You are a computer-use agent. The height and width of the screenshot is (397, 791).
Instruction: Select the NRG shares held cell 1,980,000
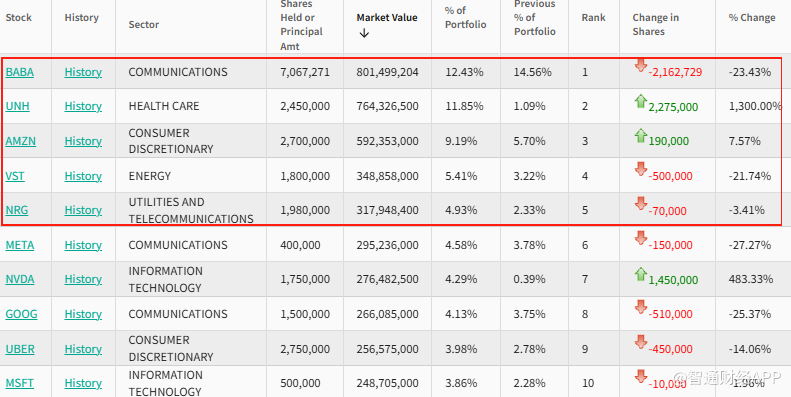(x=305, y=210)
